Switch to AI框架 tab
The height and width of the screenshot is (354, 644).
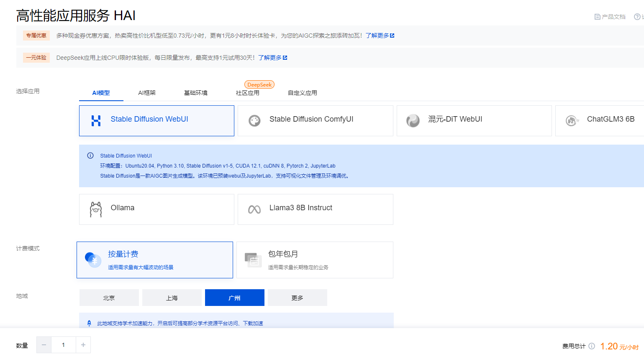point(147,93)
